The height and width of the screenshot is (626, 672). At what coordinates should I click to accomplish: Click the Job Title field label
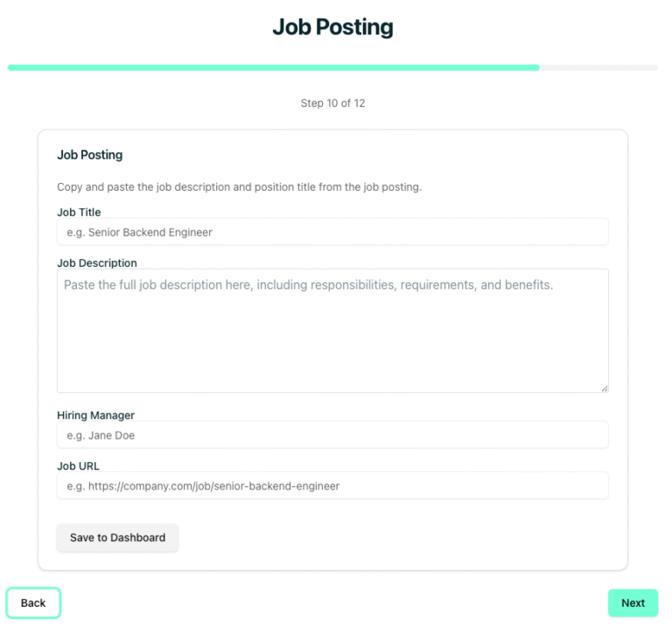tap(79, 212)
